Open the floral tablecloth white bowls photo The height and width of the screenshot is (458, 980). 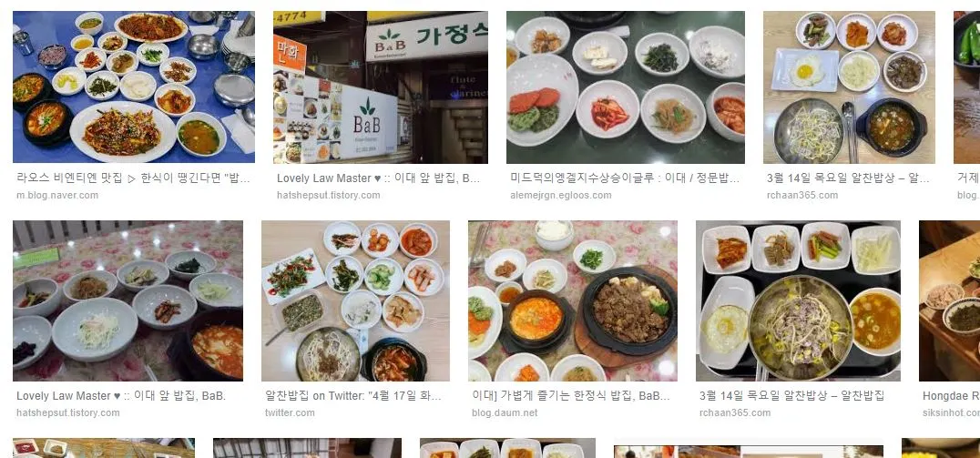(128, 300)
